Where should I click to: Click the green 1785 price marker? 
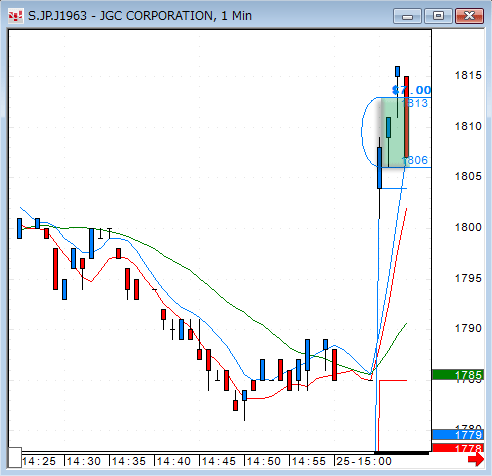457,375
